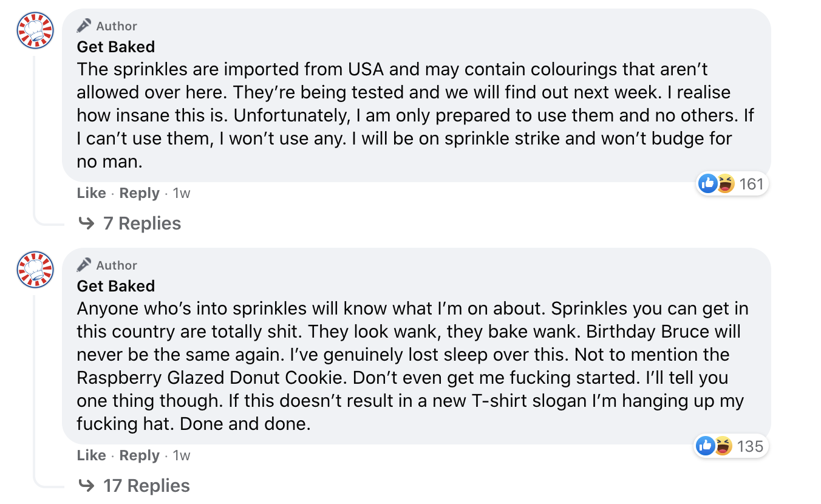The height and width of the screenshot is (504, 821).
Task: Click the Author pen icon on the second comment
Action: (84, 265)
